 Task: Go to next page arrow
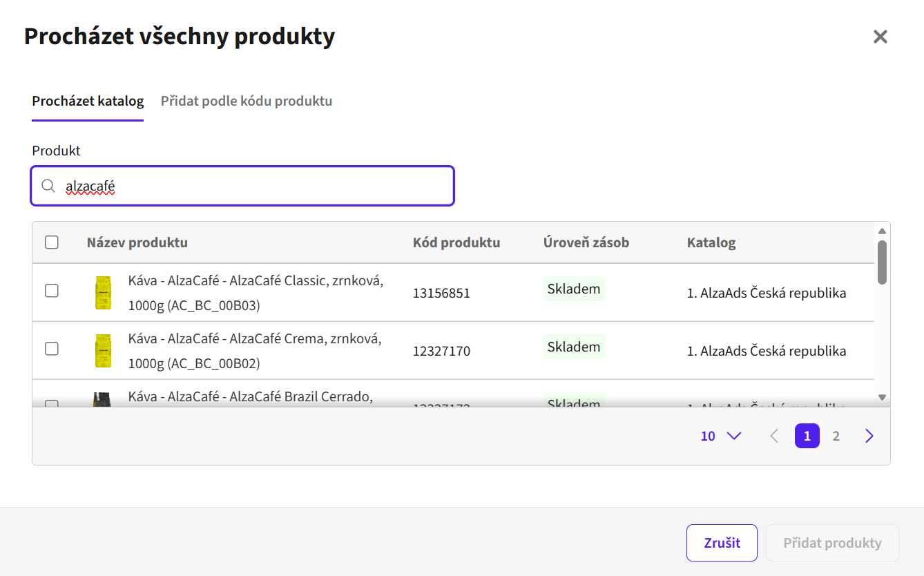[x=869, y=436]
